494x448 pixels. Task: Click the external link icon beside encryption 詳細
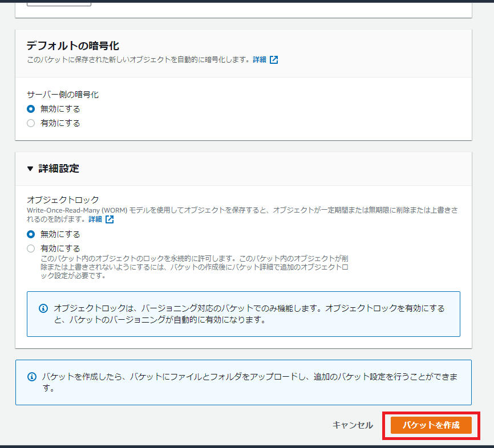pyautogui.click(x=274, y=59)
